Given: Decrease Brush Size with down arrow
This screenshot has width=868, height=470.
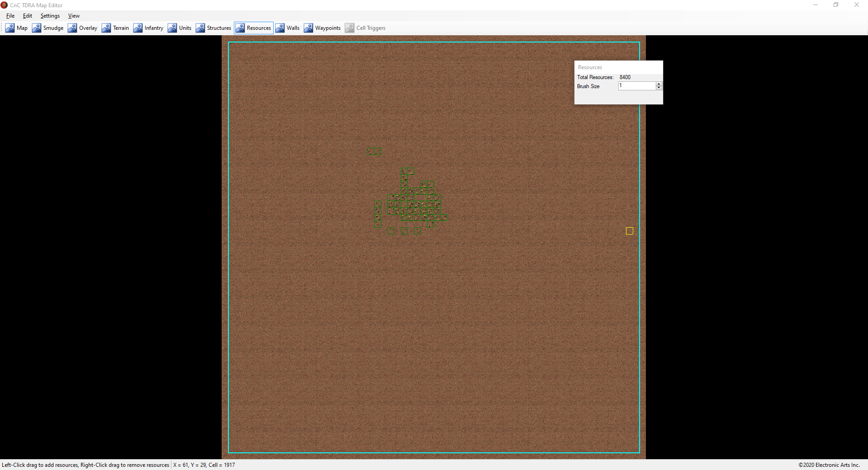Looking at the screenshot, I should point(659,88).
